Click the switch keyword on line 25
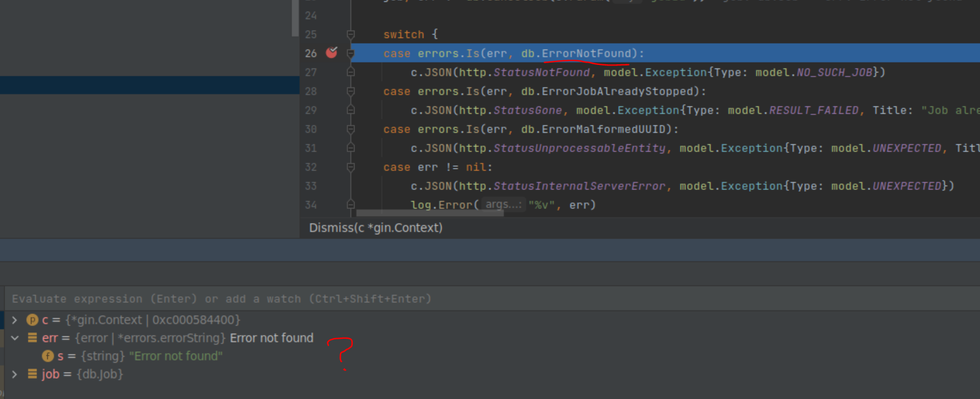Screen dimensions: 980x399 (404, 34)
